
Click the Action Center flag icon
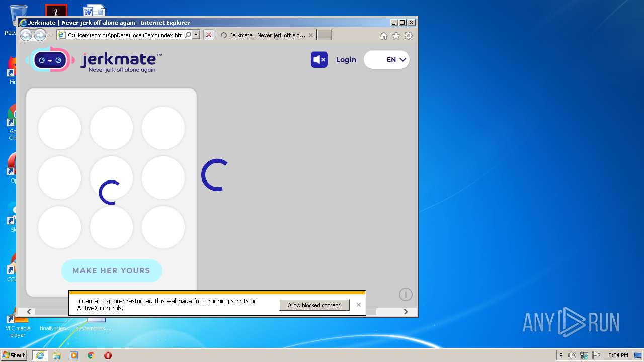coord(596,355)
